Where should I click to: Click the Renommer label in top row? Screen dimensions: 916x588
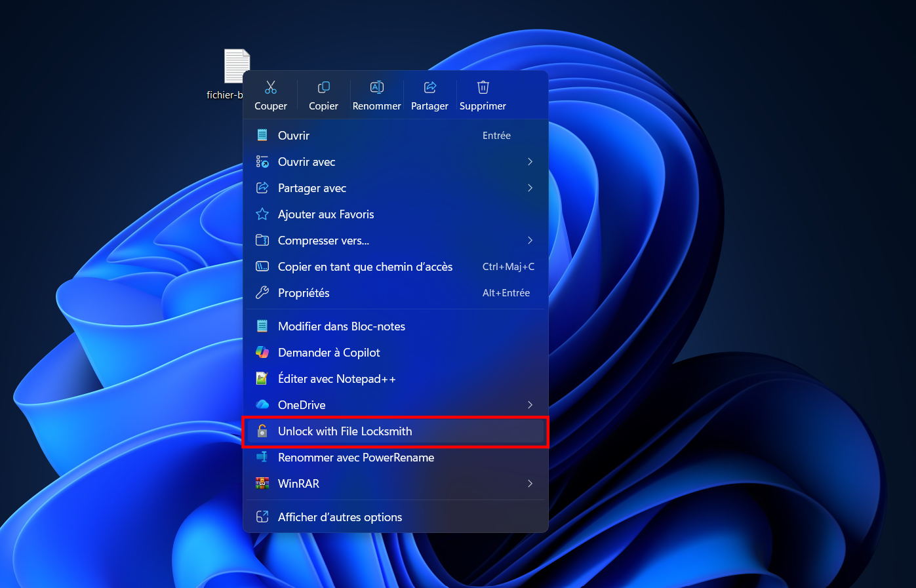[x=377, y=106]
